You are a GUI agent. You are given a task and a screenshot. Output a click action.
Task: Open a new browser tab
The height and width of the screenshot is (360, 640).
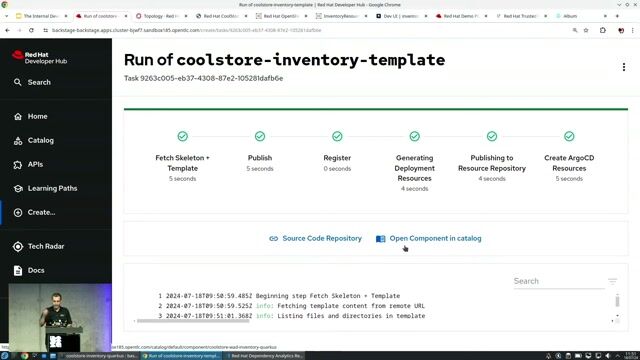pyautogui.click(x=617, y=16)
